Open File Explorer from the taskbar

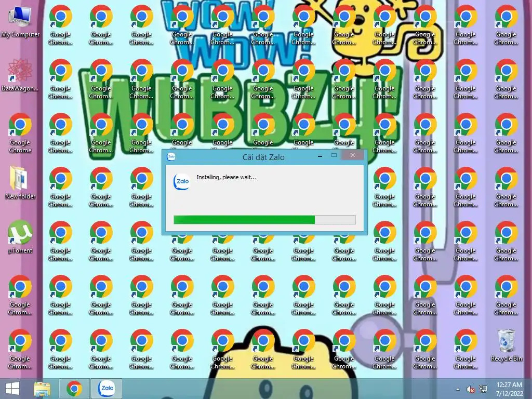coord(42,389)
